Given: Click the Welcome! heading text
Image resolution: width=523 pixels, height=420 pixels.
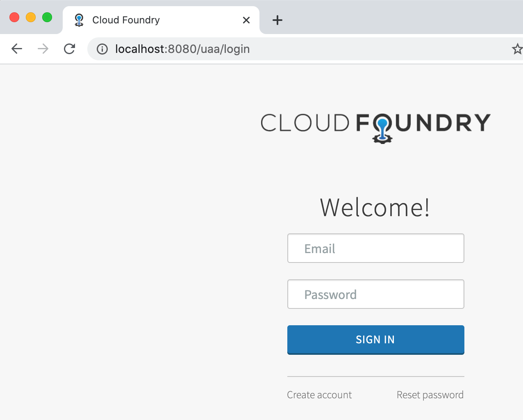Looking at the screenshot, I should [x=375, y=208].
